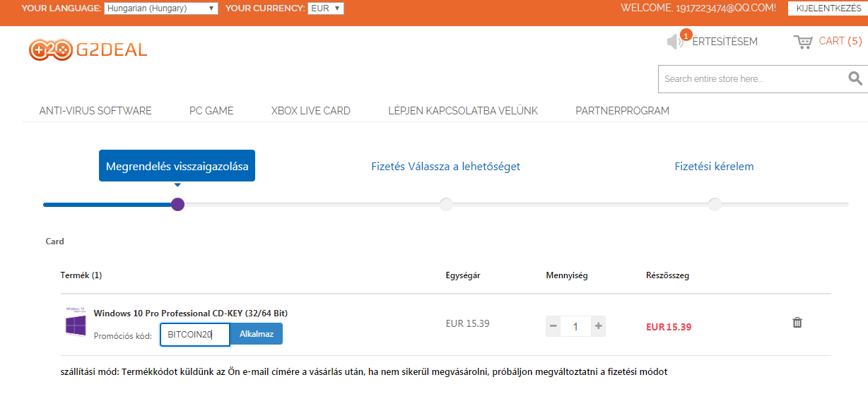Click the last progress step marker
The height and width of the screenshot is (406, 868).
(x=715, y=204)
